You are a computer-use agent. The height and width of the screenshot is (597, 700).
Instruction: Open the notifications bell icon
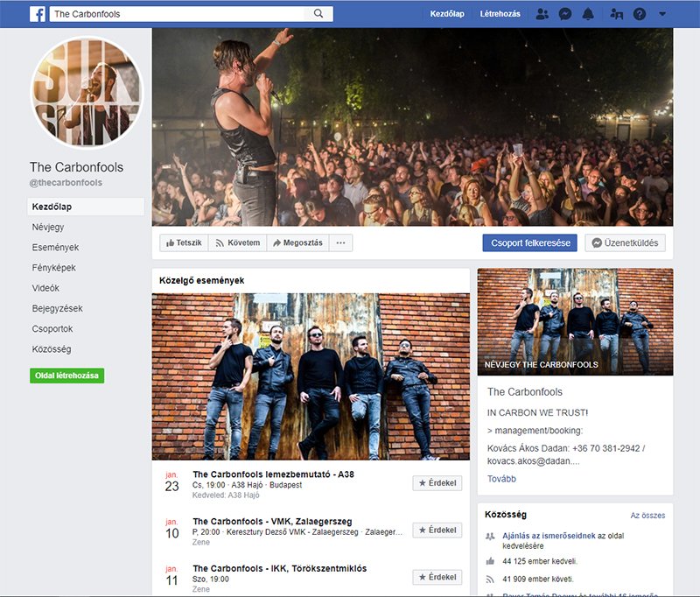click(588, 14)
